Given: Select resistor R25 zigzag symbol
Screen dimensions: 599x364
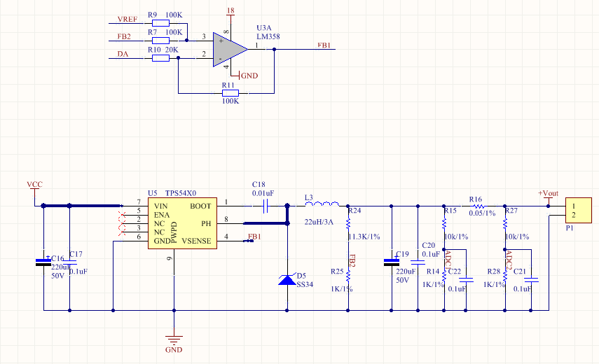Looking at the screenshot, I should click(348, 275).
